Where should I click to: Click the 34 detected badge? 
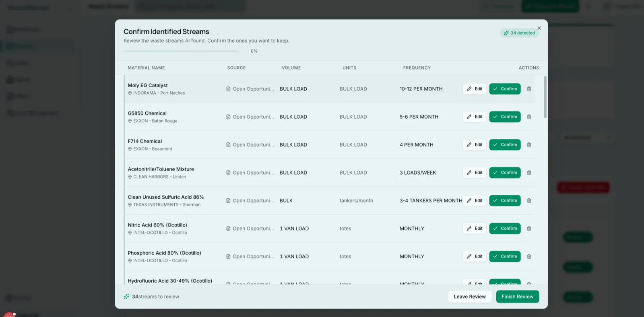point(519,33)
